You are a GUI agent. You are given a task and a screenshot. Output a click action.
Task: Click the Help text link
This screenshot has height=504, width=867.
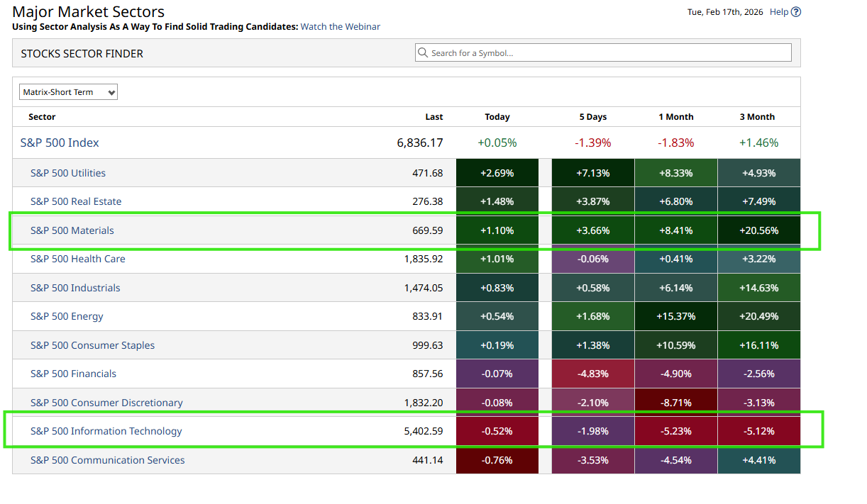pyautogui.click(x=778, y=12)
